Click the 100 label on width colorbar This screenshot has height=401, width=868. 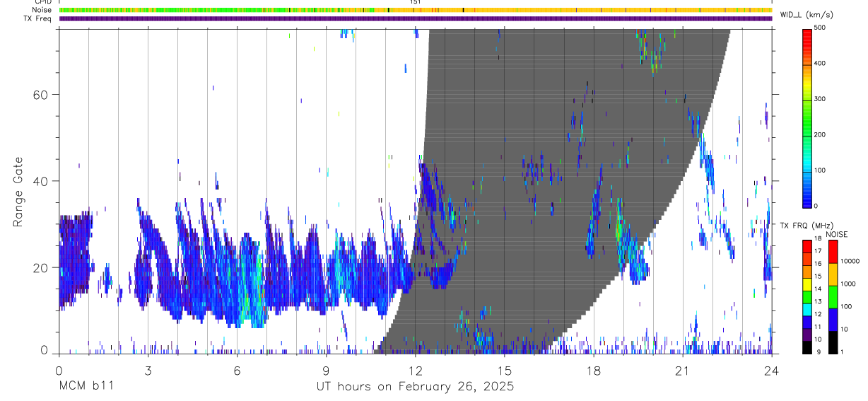821,170
